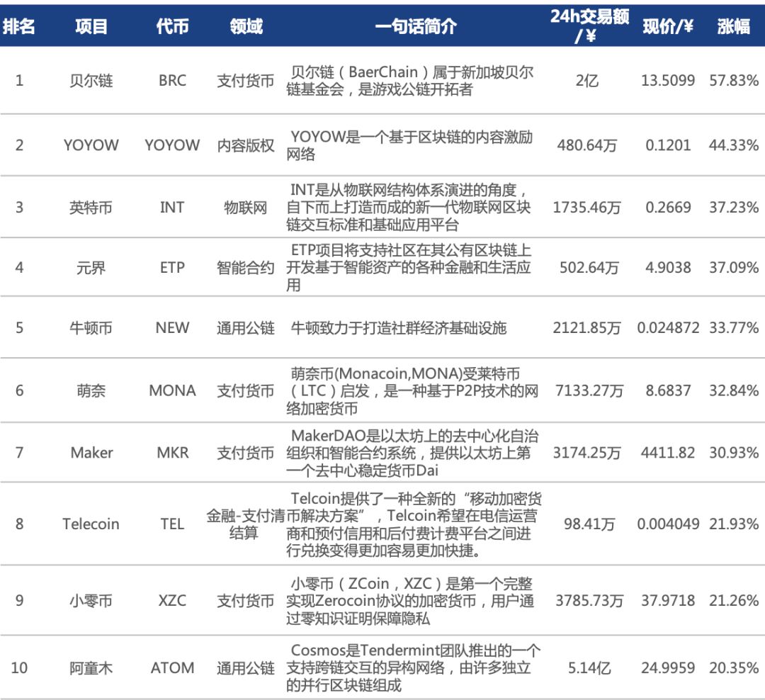Select the BRC token cell
The height and width of the screenshot is (700, 765).
(x=172, y=80)
